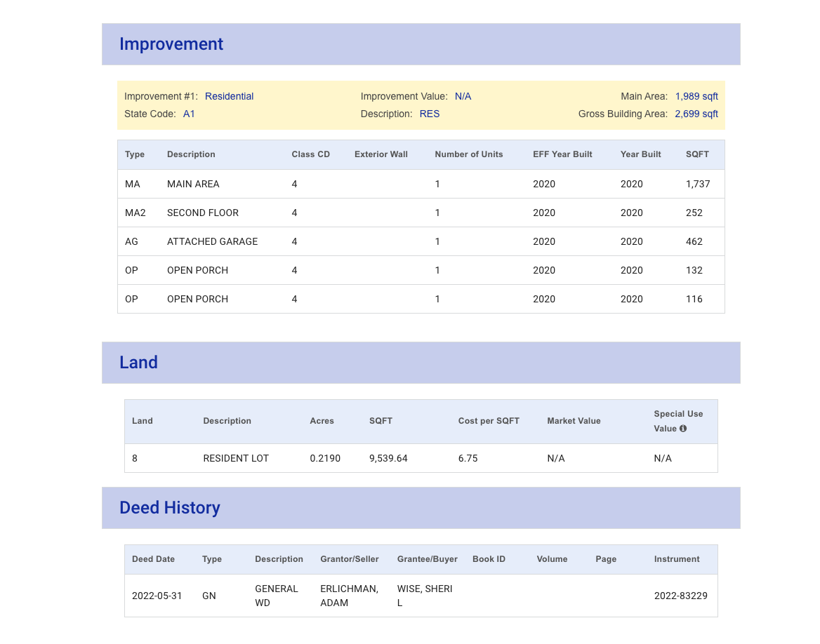The height and width of the screenshot is (644, 820).
Task: Click the MA type cell
Action: [132, 184]
